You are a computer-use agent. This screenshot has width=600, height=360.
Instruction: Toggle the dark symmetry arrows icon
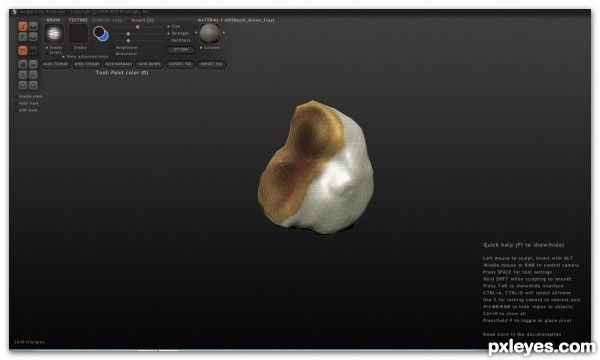pyautogui.click(x=34, y=50)
